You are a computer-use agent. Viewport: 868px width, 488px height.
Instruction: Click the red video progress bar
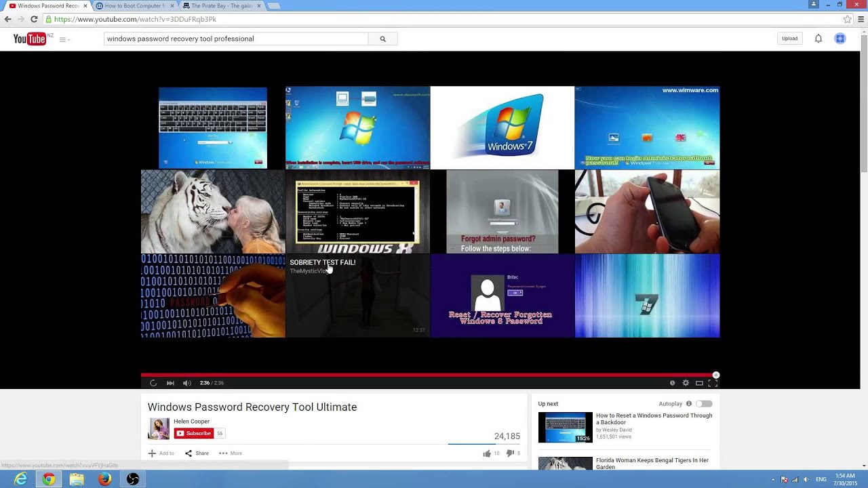pyautogui.click(x=429, y=374)
